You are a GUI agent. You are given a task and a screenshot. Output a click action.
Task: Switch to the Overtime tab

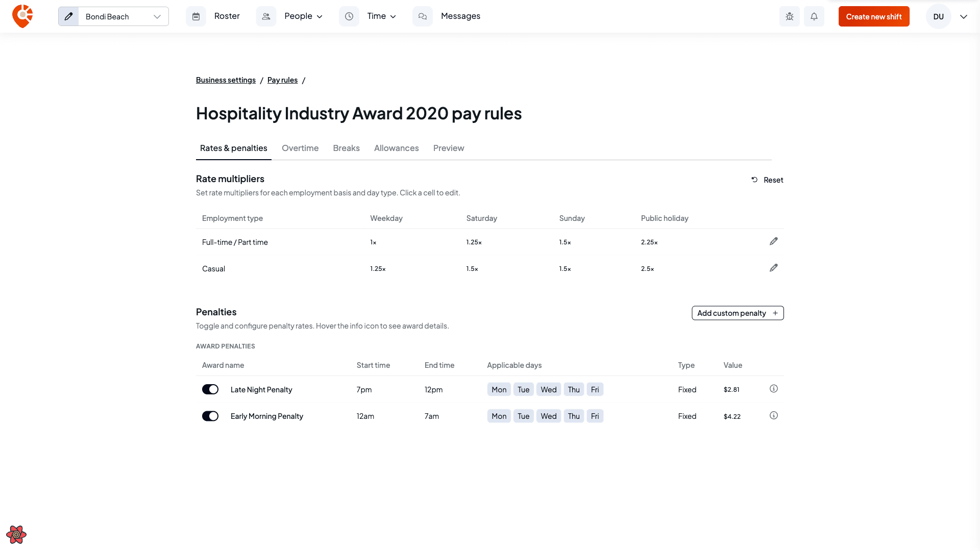click(x=300, y=148)
